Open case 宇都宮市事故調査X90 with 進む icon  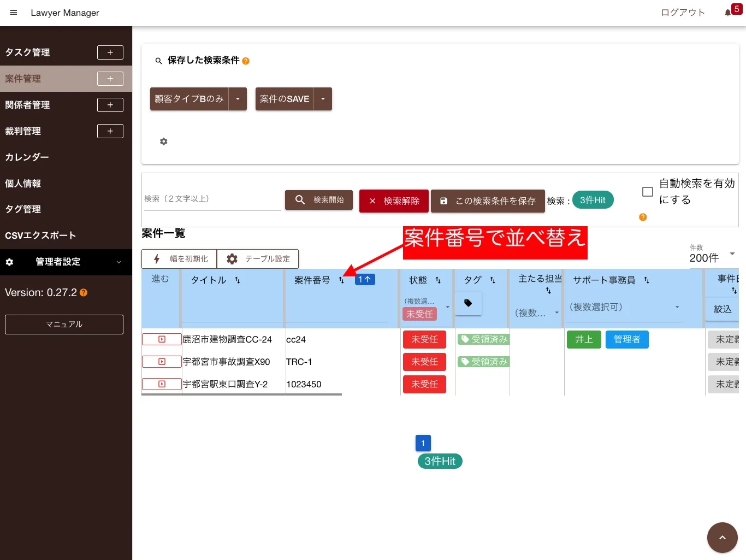click(x=162, y=362)
